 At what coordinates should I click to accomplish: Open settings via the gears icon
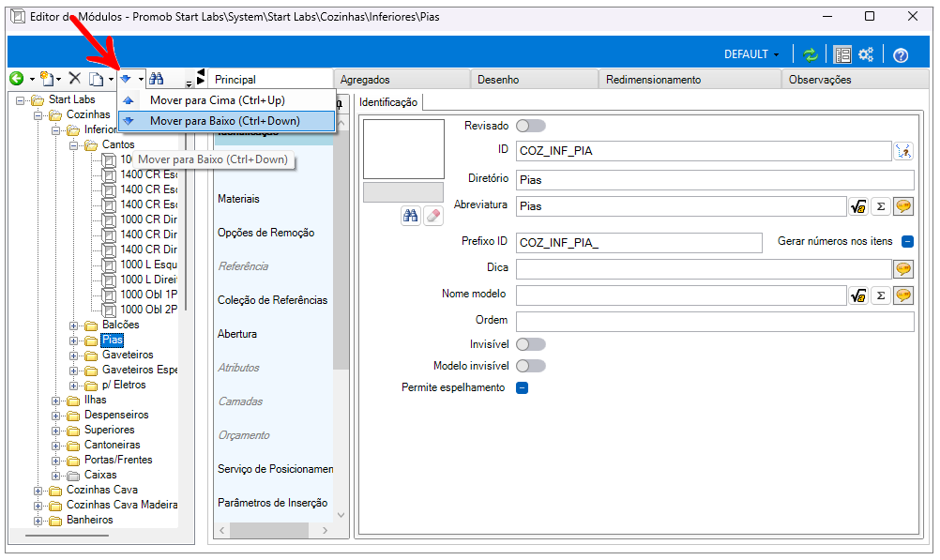(x=866, y=54)
